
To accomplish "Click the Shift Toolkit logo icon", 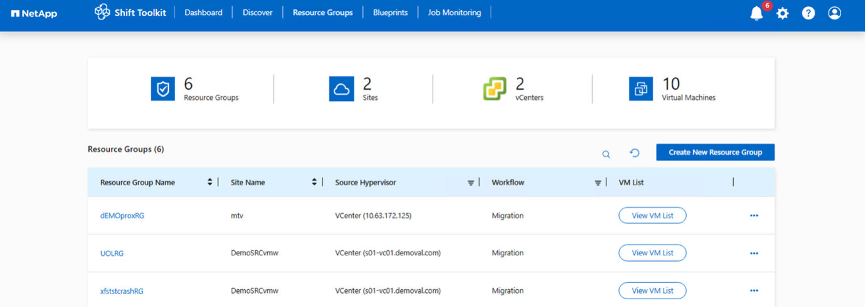I will click(x=102, y=13).
